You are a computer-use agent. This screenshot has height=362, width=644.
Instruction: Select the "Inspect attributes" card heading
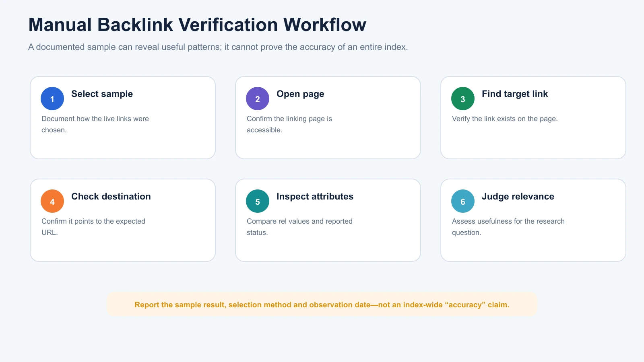coord(315,197)
